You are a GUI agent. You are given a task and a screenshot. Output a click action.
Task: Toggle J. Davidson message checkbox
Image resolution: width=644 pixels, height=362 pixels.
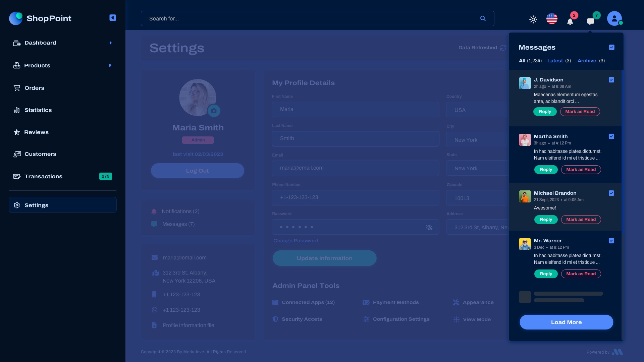click(x=611, y=80)
